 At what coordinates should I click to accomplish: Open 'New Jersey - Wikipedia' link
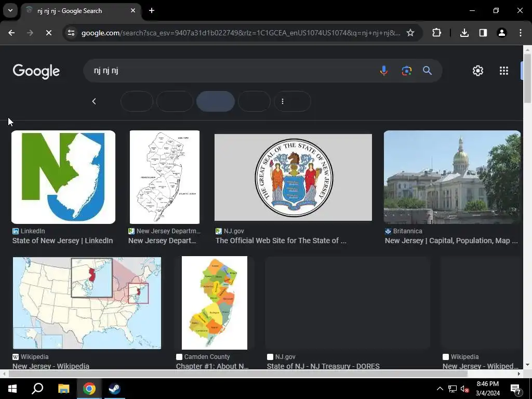pyautogui.click(x=51, y=366)
